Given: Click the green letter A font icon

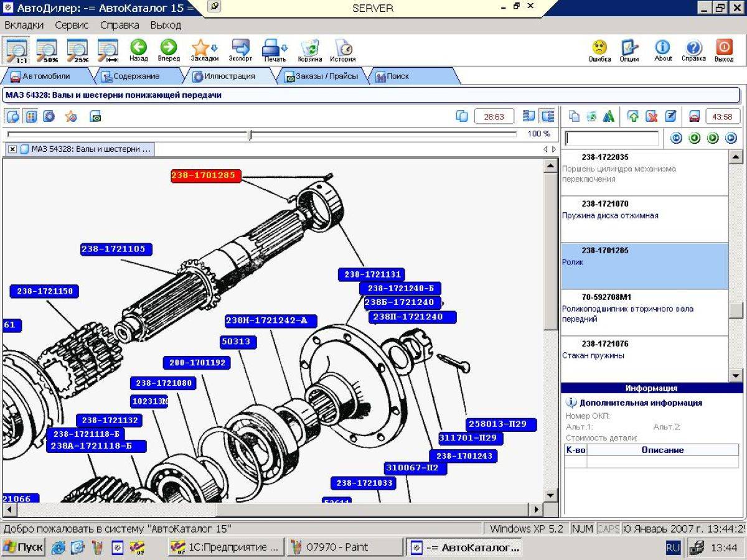Looking at the screenshot, I should [609, 116].
